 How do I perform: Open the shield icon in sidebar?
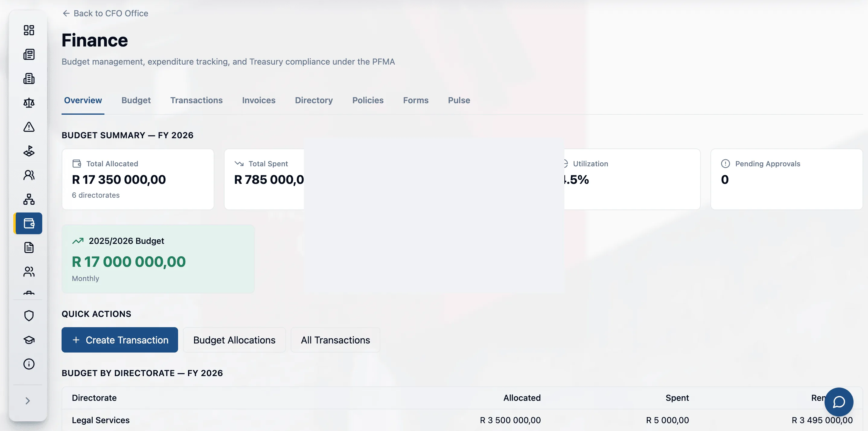pyautogui.click(x=29, y=316)
